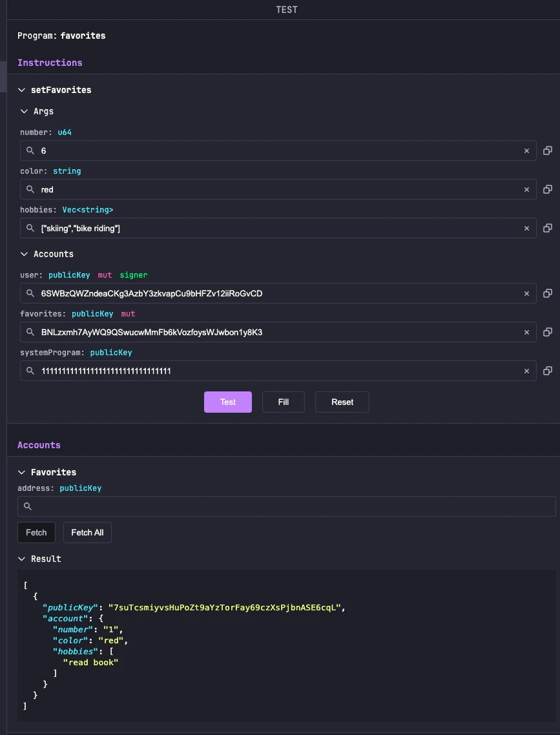The image size is (560, 735).
Task: Reset the instruction form
Action: [342, 402]
